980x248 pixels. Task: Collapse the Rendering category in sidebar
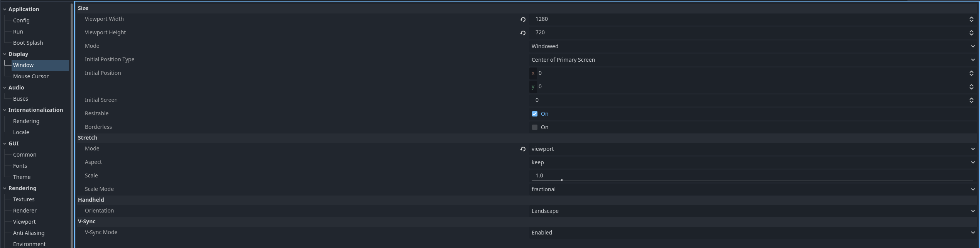[5, 188]
